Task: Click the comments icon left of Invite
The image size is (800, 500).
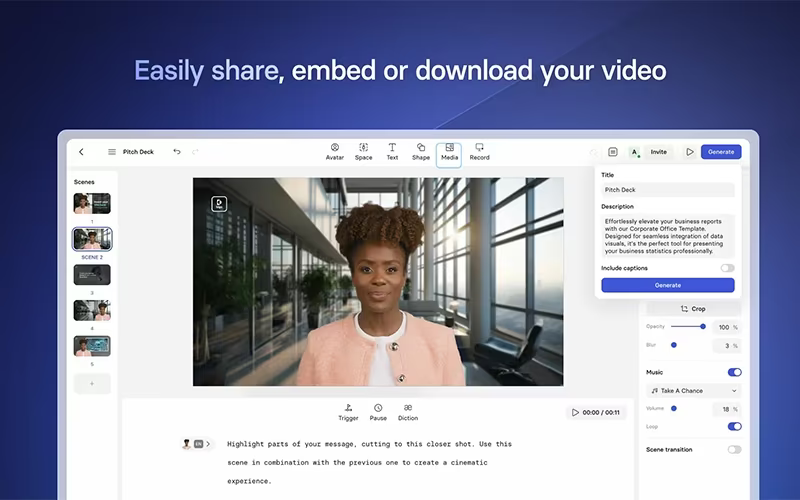Action: [x=613, y=152]
